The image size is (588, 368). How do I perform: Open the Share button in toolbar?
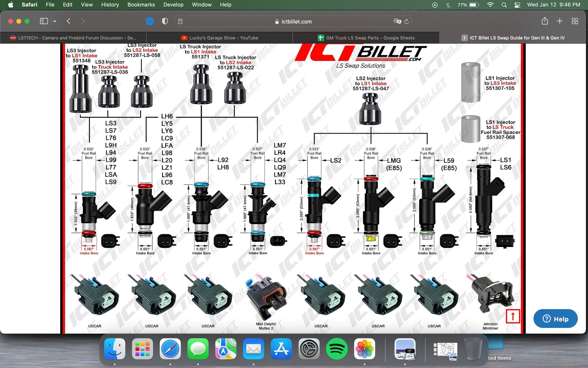coord(544,21)
